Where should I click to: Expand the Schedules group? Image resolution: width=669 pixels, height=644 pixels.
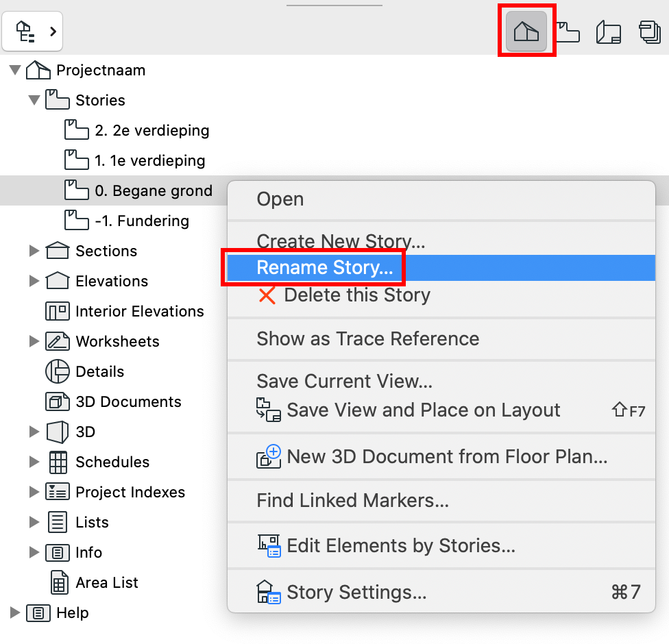pos(34,462)
